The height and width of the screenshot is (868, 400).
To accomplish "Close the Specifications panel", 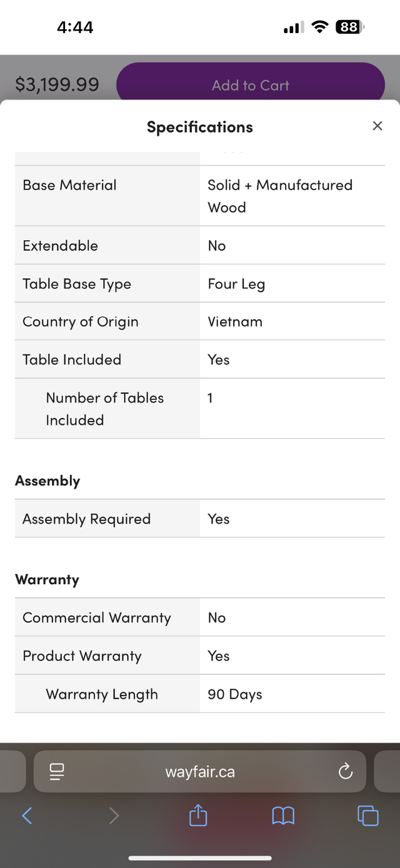I will [377, 126].
